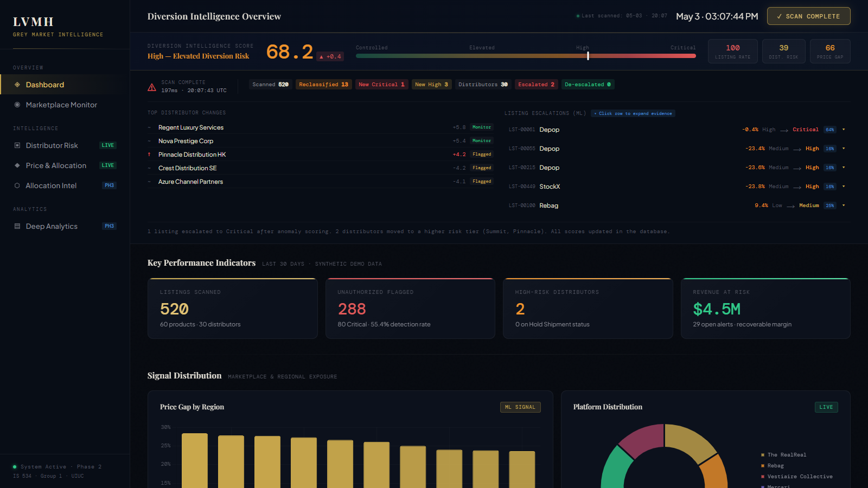Screen dimensions: 868x488
Task: Click the Flagged tag on Crest Distribution SE row
Action: pyautogui.click(x=482, y=168)
